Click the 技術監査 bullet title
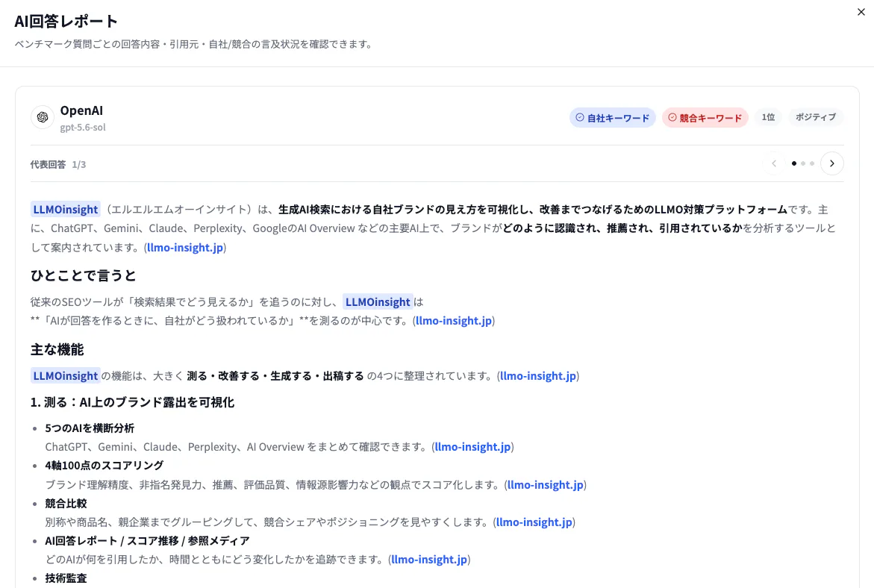 [x=66, y=578]
